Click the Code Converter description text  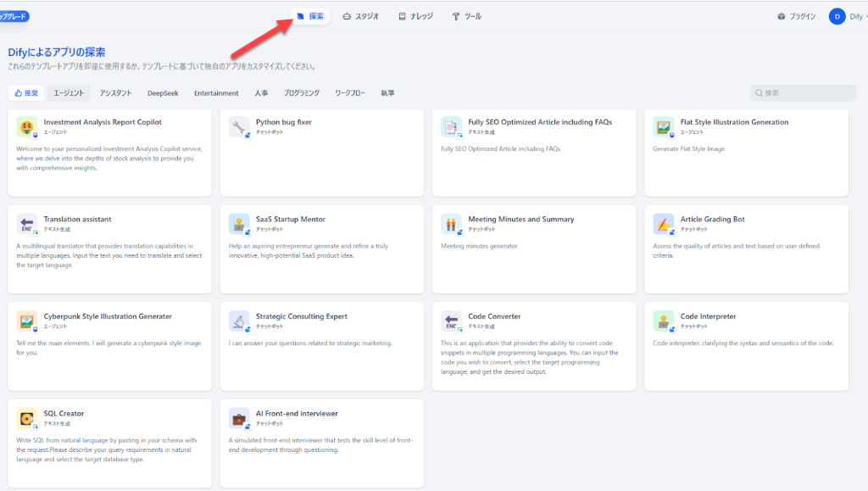(x=529, y=358)
